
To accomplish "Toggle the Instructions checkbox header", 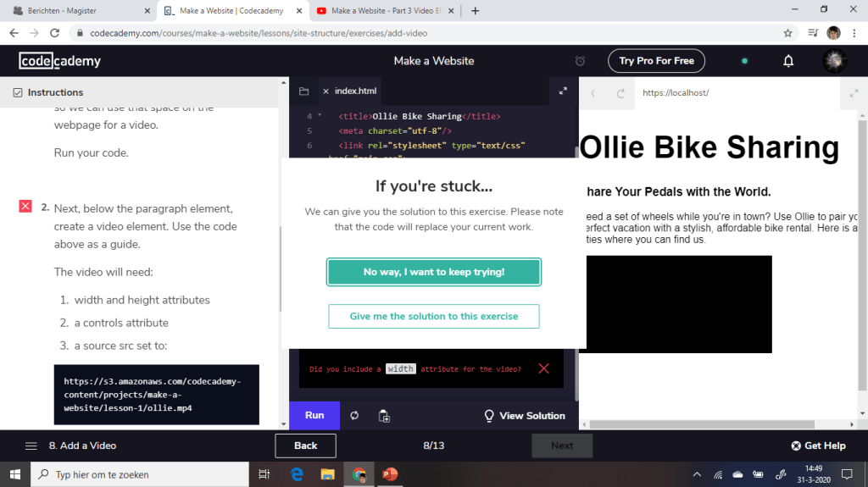I will [x=18, y=92].
